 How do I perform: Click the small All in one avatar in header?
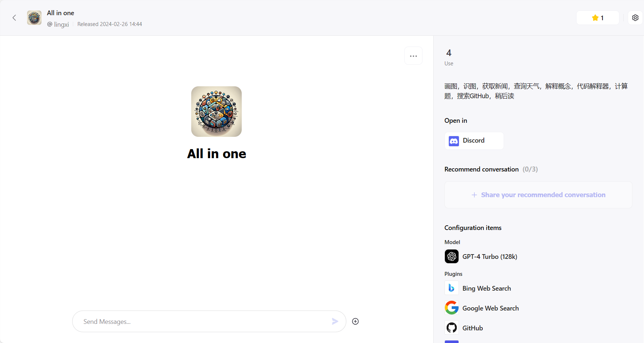point(34,18)
